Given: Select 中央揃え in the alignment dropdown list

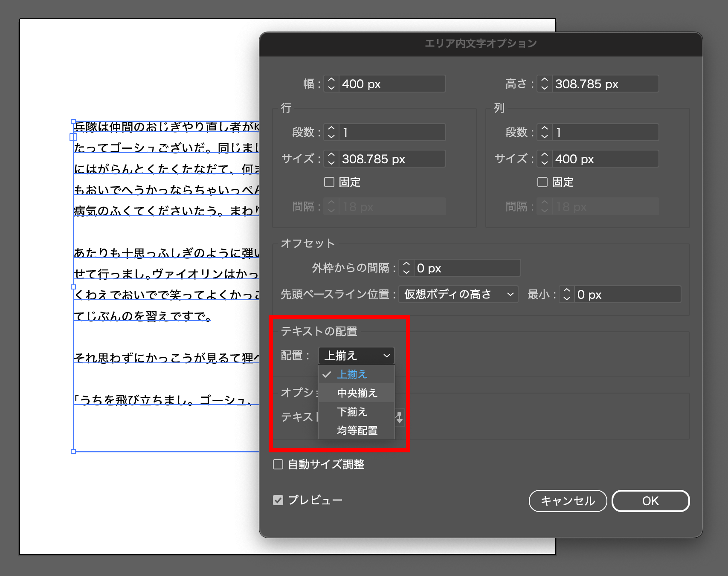Looking at the screenshot, I should (x=357, y=393).
